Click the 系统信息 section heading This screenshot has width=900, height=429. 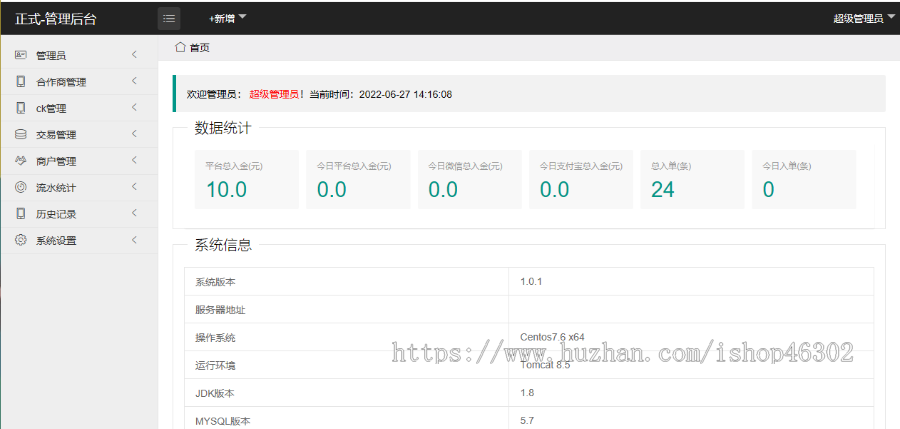tap(223, 245)
